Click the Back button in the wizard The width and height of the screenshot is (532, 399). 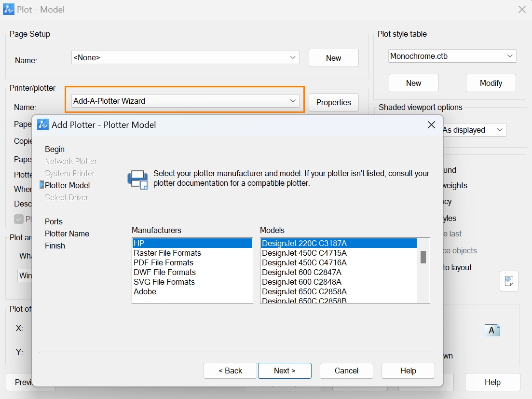click(230, 371)
